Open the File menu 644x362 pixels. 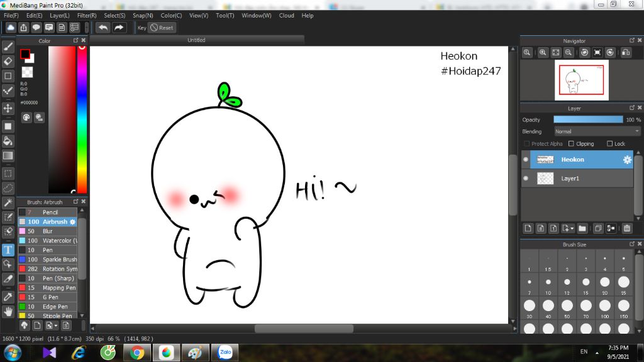pos(11,16)
